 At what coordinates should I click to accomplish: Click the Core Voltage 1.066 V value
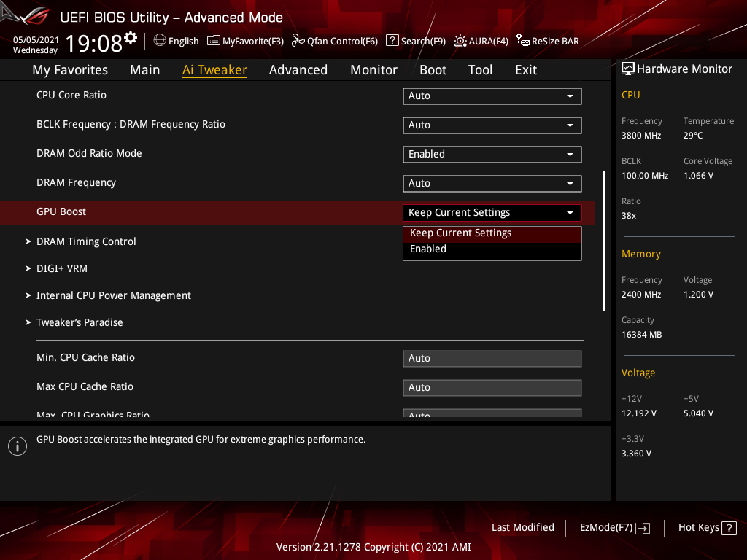(x=698, y=176)
